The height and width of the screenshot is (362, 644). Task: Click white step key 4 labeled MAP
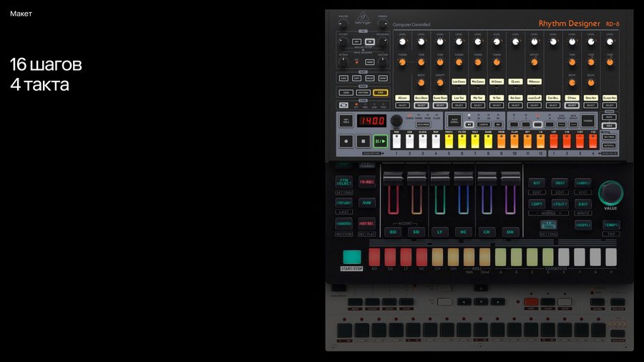pyautogui.click(x=436, y=141)
